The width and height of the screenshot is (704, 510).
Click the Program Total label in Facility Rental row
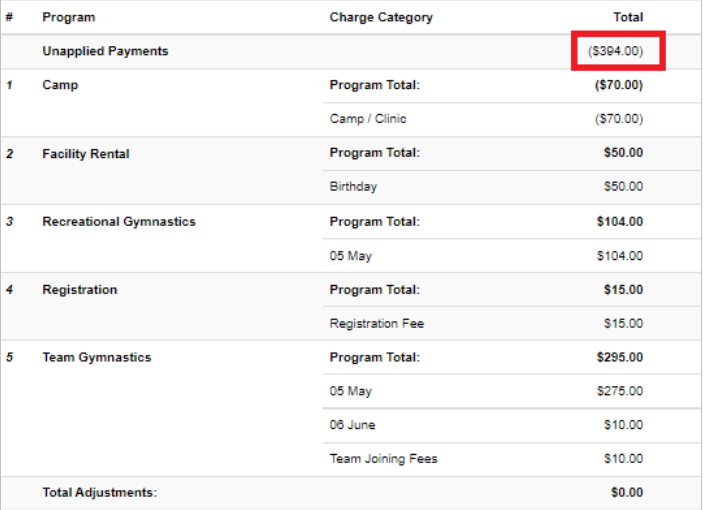click(375, 153)
